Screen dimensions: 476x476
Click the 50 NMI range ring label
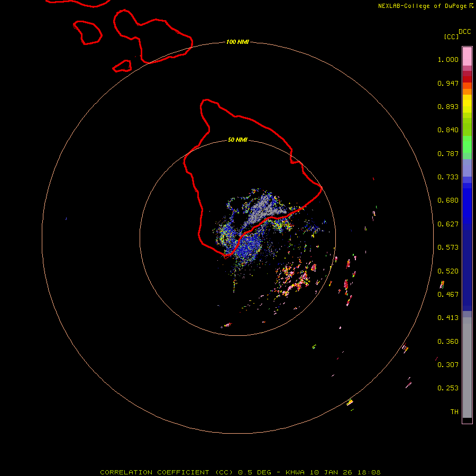pos(237,140)
